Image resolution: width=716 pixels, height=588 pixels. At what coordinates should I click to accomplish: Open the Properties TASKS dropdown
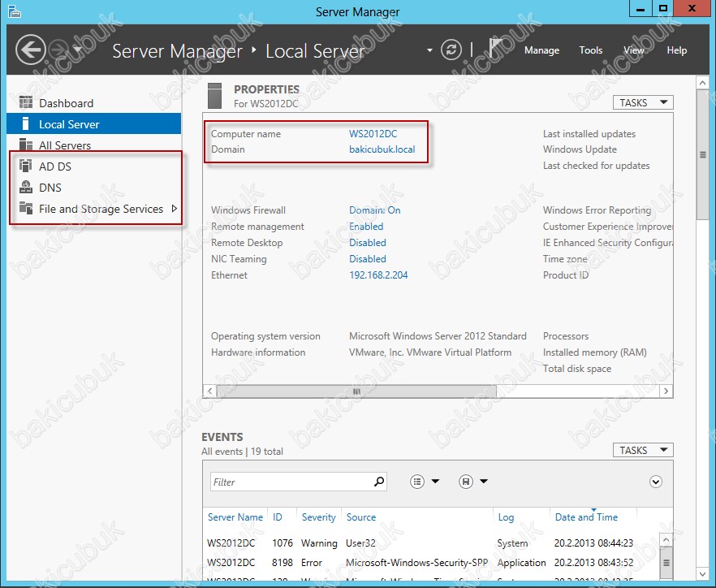(643, 103)
